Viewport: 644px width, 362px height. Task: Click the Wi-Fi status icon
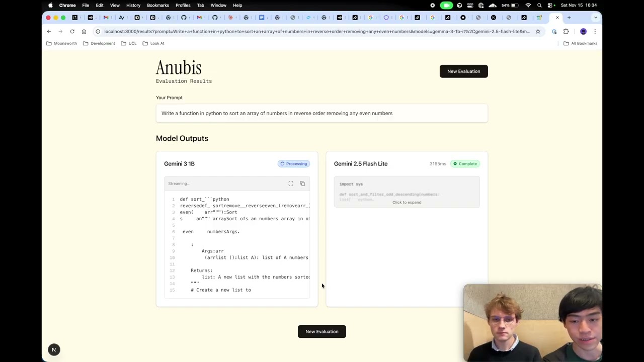click(528, 5)
